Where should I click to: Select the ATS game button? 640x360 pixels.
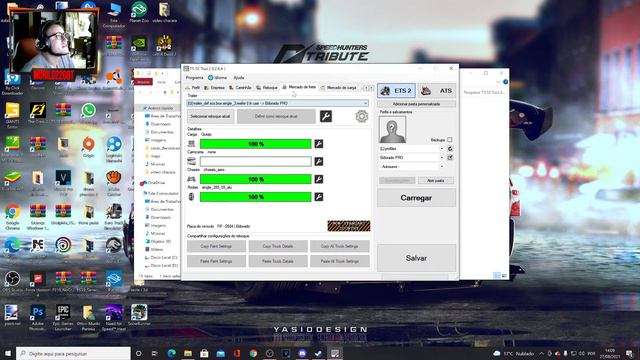(437, 91)
